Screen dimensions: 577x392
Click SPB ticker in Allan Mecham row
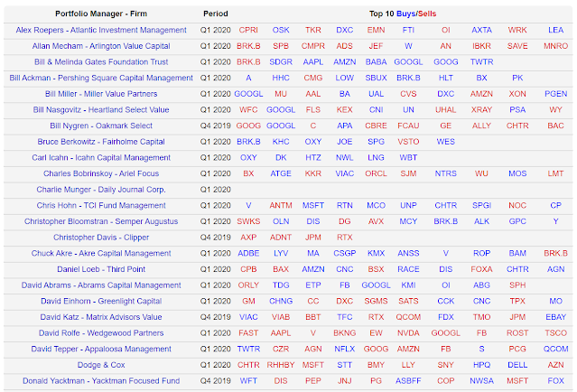(281, 46)
